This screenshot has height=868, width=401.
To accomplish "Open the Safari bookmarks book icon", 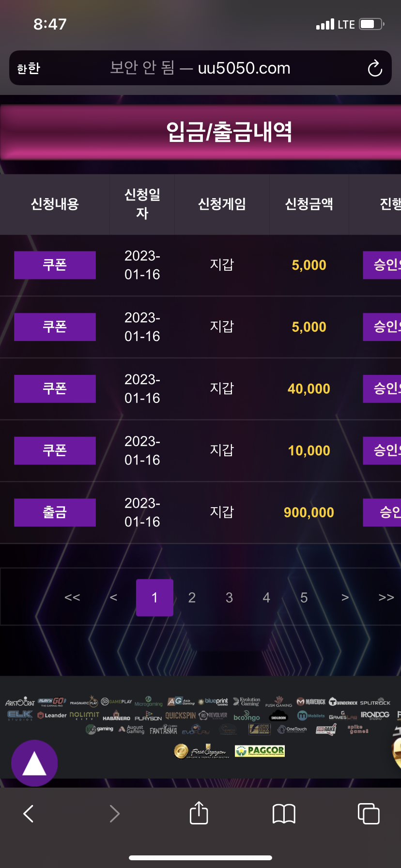I will [284, 814].
